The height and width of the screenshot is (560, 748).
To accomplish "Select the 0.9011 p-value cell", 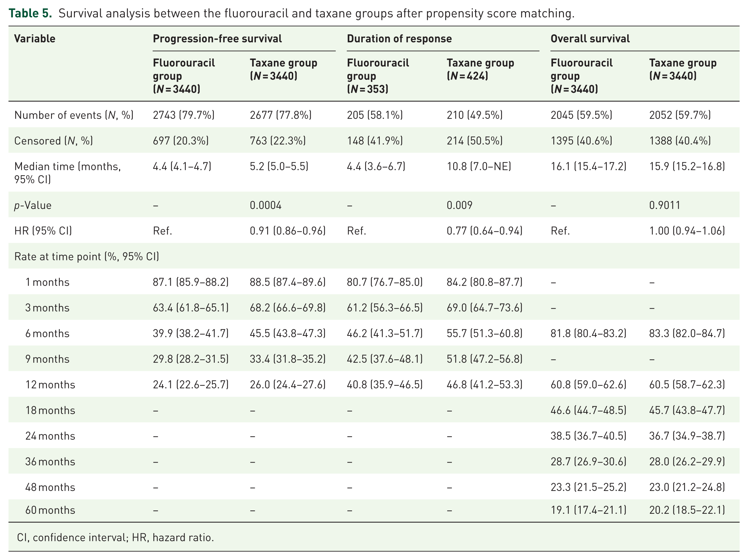I will (x=664, y=205).
